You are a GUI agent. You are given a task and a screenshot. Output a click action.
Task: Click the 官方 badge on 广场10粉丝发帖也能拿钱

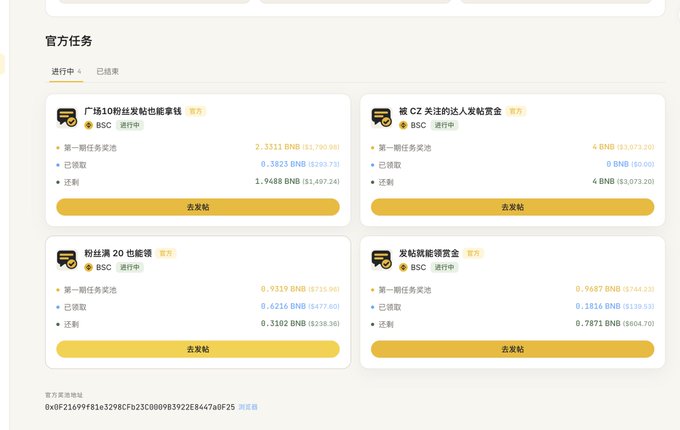pyautogui.click(x=196, y=111)
